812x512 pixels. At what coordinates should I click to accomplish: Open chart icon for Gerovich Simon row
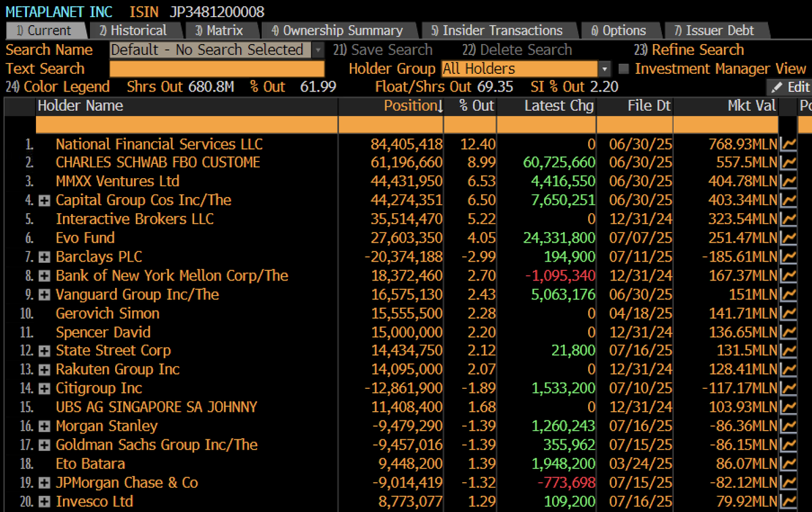(x=788, y=314)
